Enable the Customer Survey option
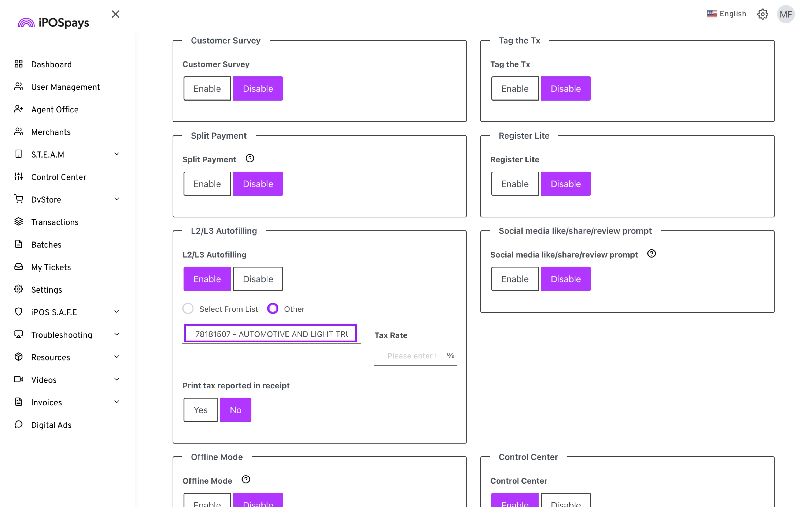 click(x=207, y=89)
